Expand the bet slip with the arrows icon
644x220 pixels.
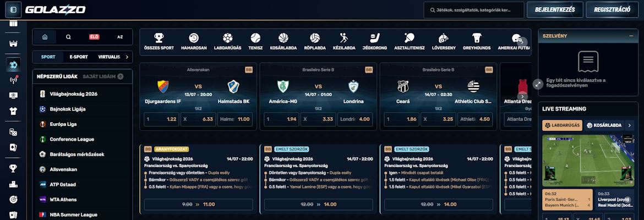pos(538,84)
